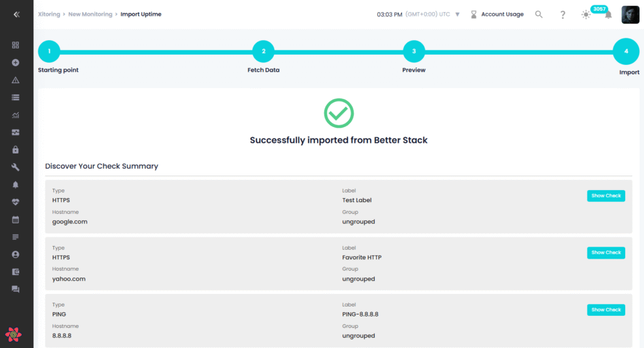Screen dimensions: 644x348
Task: Click Show Check for google.com
Action: [606, 196]
